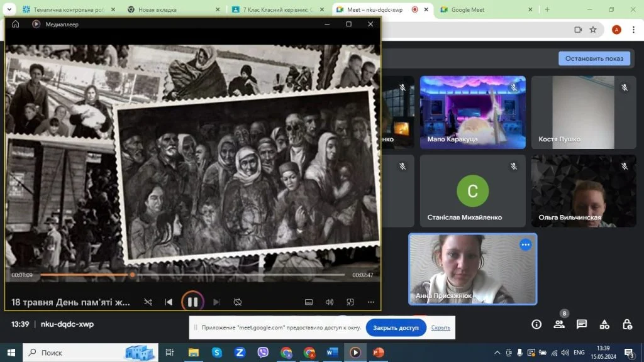Click 'Остановить показ' to stop presenting

tap(594, 58)
